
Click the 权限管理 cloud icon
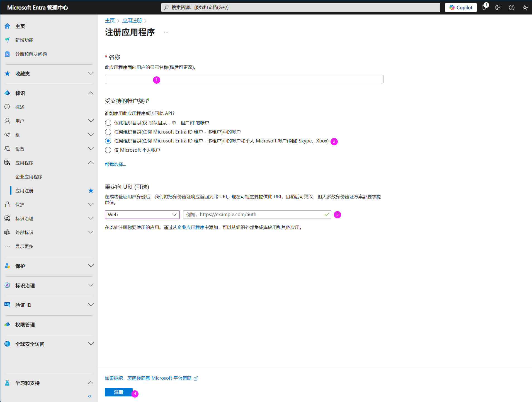tap(7, 324)
